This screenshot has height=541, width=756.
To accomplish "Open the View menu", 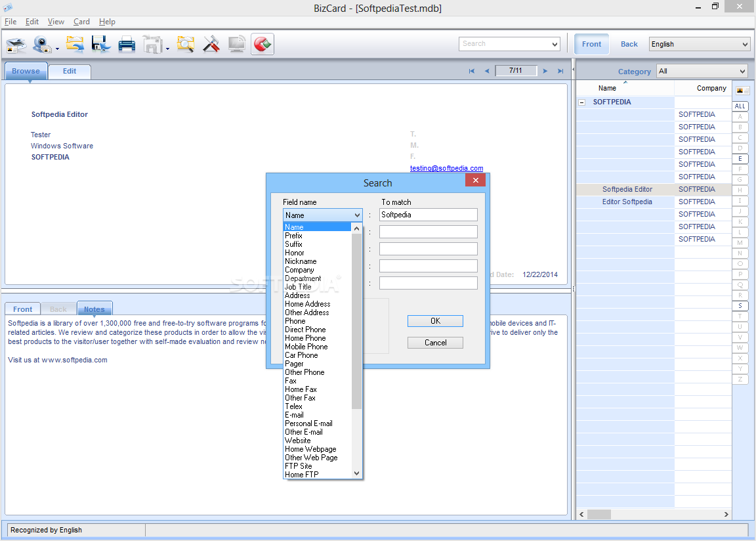I will coord(56,22).
